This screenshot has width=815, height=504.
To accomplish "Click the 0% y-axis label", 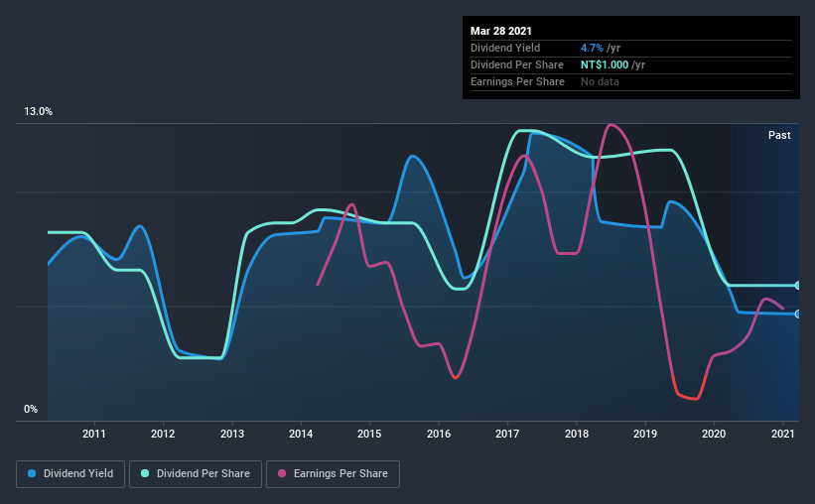I will (x=31, y=410).
